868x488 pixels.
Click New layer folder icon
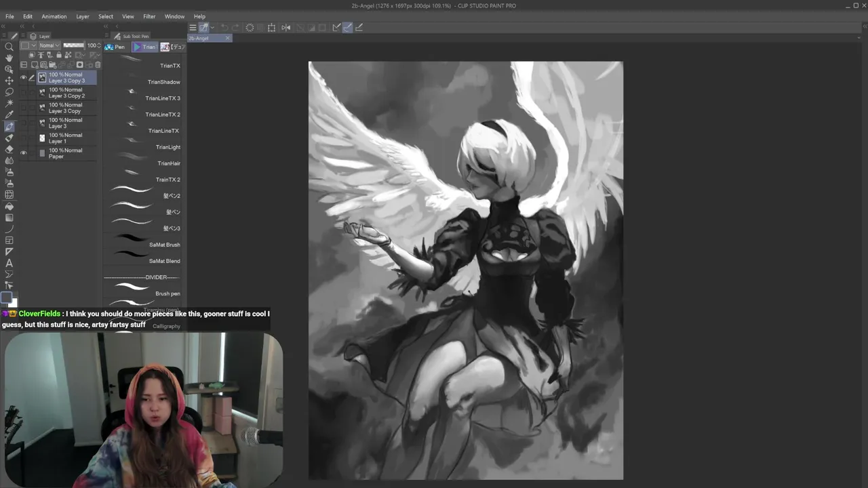(52, 65)
